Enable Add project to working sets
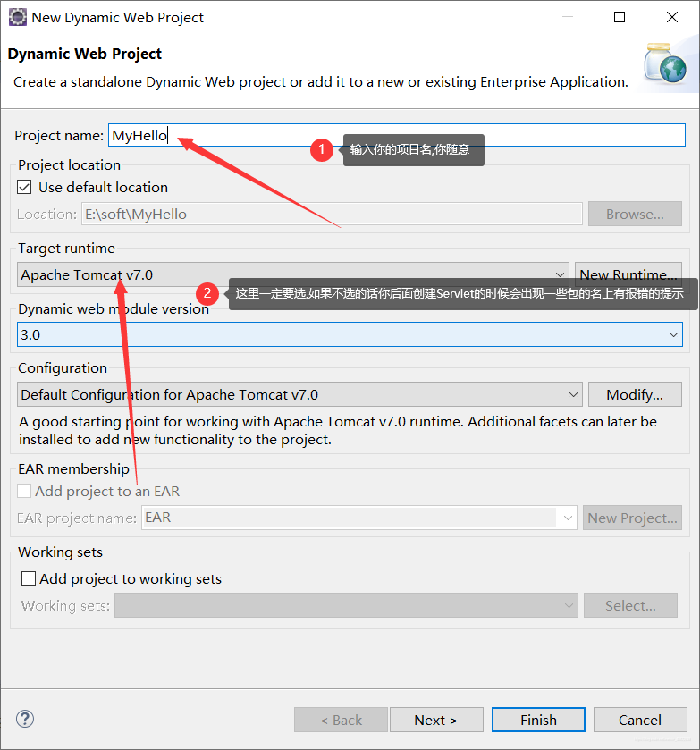The image size is (700, 750). pos(29,578)
